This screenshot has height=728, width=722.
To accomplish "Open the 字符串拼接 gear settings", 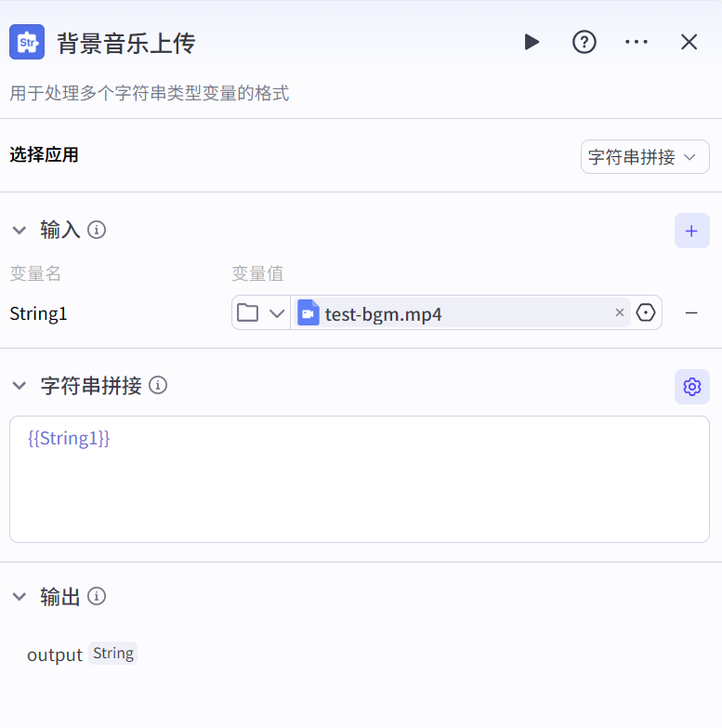I will coord(692,387).
